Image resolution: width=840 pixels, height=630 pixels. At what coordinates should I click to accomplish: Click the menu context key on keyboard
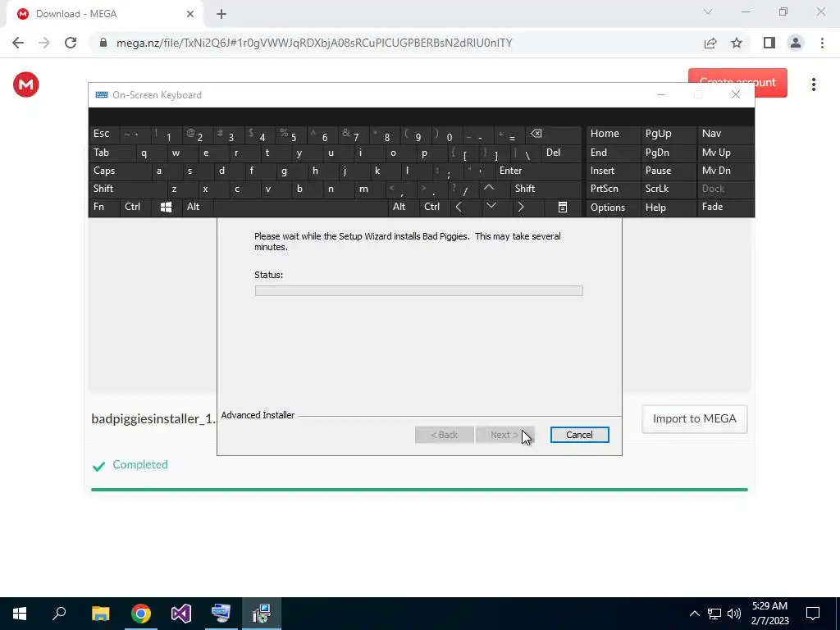tap(562, 207)
